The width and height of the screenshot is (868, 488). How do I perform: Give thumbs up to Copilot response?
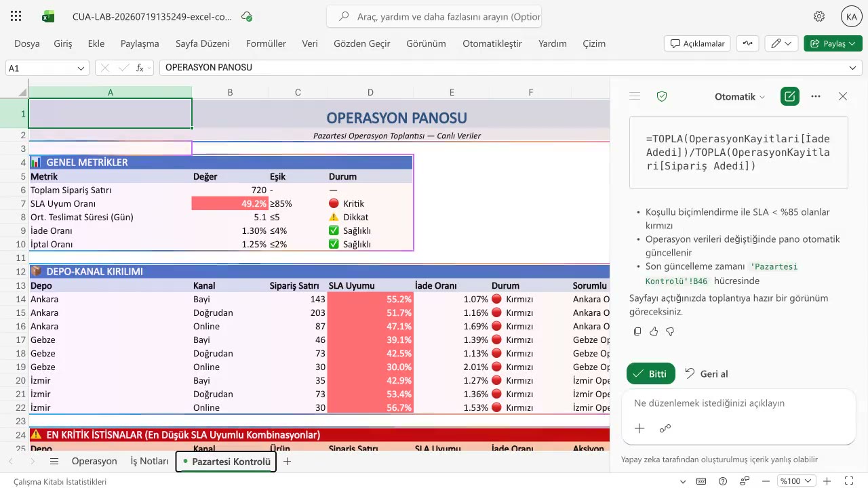pyautogui.click(x=654, y=331)
